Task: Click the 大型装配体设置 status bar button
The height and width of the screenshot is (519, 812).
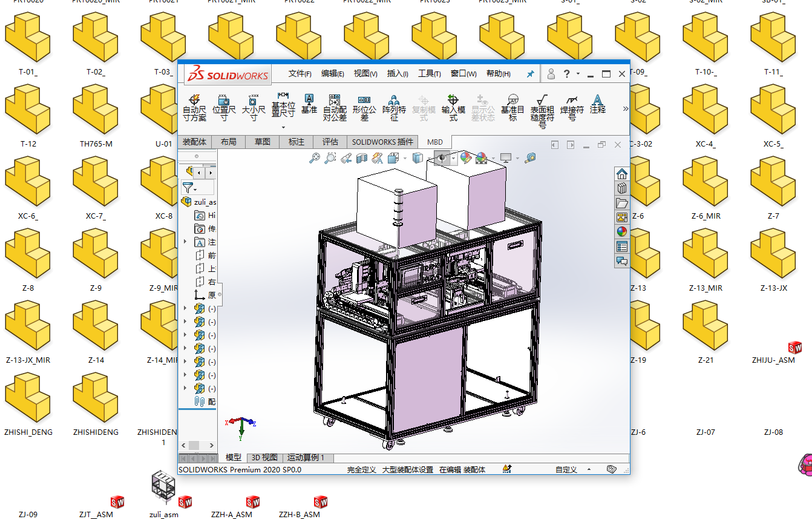Action: (x=408, y=469)
